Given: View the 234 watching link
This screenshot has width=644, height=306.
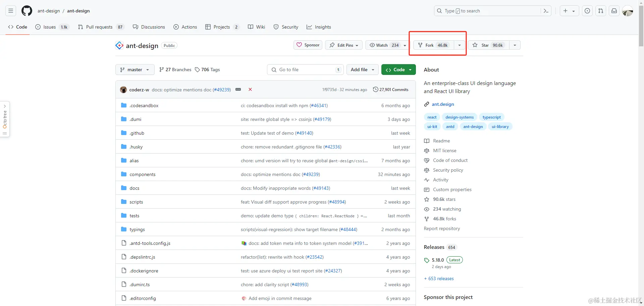Looking at the screenshot, I should coord(447,209).
